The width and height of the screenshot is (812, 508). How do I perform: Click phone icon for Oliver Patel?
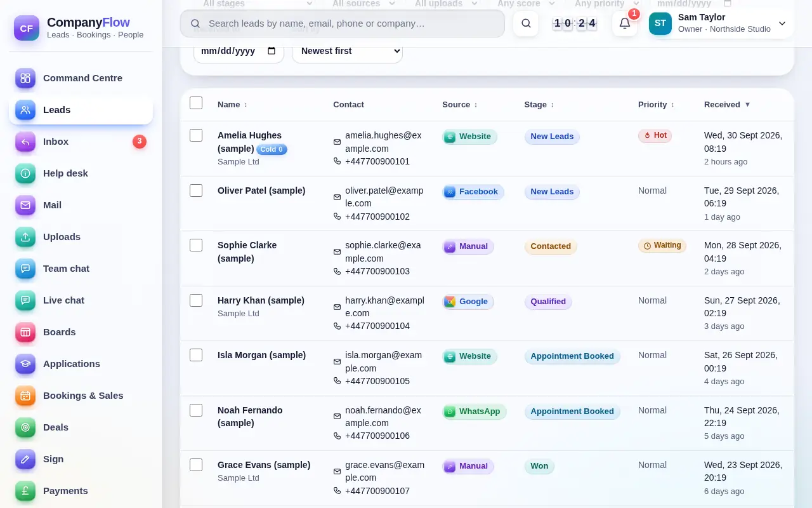tap(337, 217)
